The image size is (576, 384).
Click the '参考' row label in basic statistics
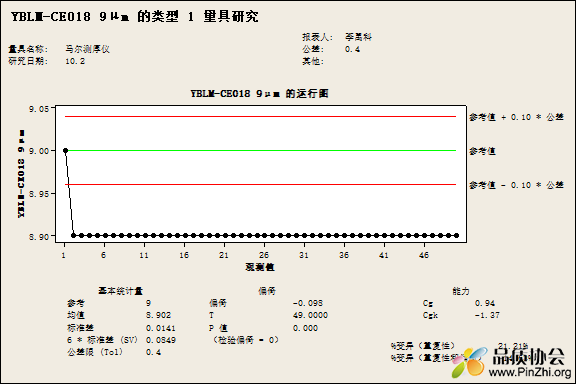76,303
